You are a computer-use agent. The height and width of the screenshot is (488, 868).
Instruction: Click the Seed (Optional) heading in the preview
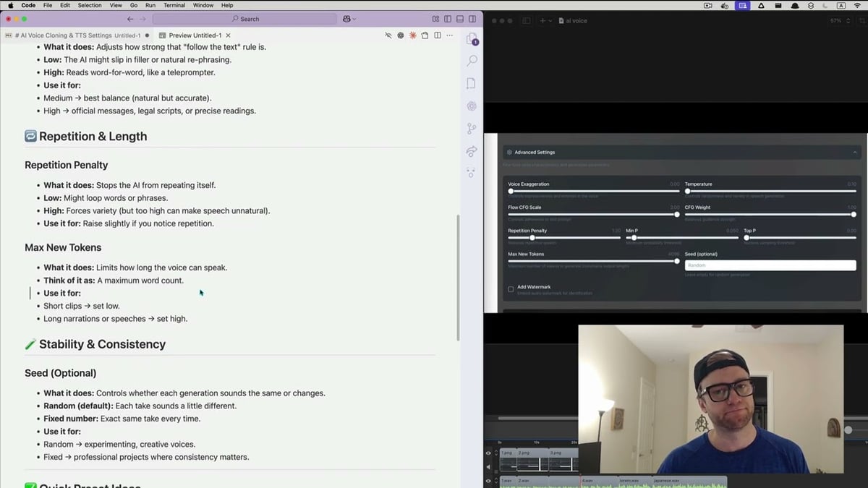coord(61,373)
